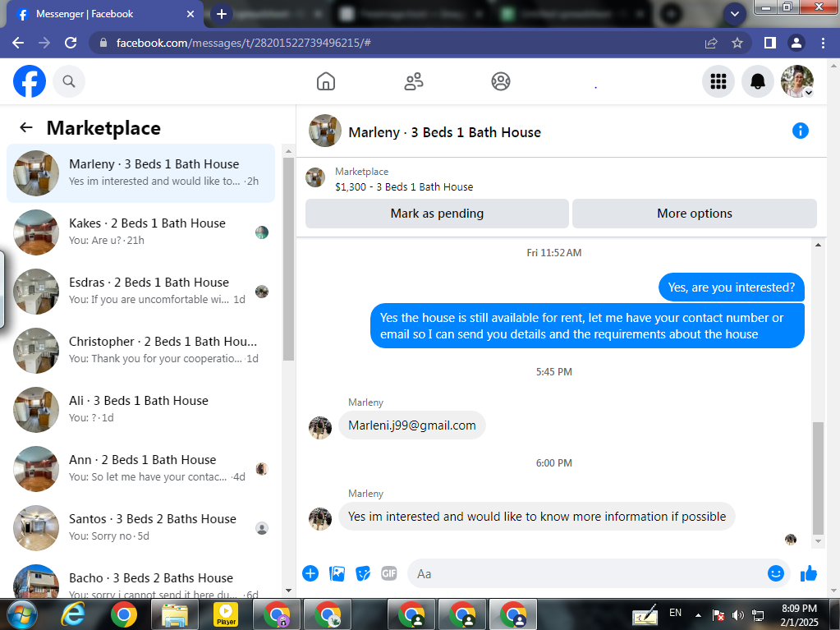Open a new browser tab

(222, 14)
